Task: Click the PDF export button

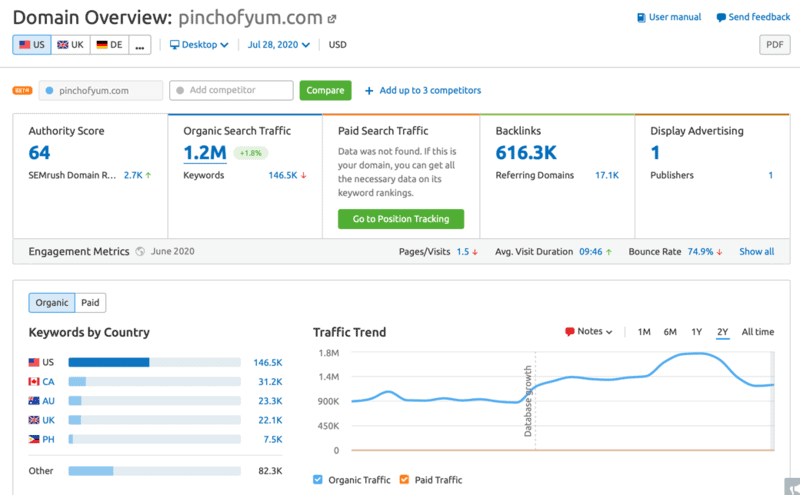Action: point(774,45)
